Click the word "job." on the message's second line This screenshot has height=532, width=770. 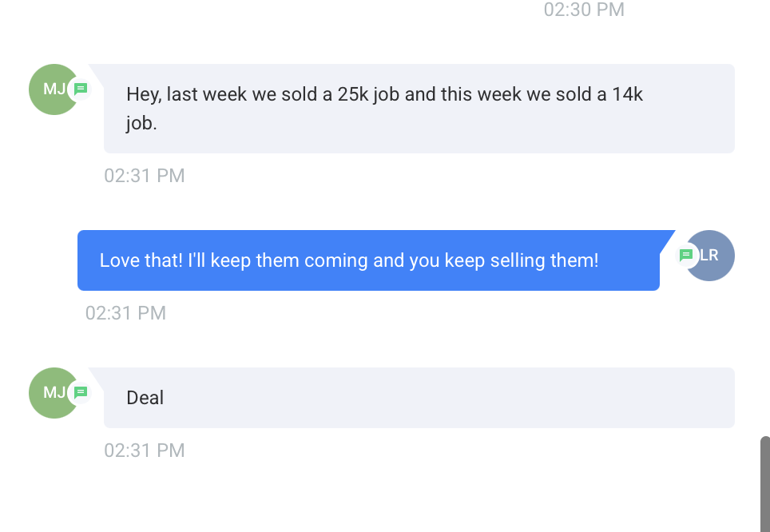click(141, 124)
